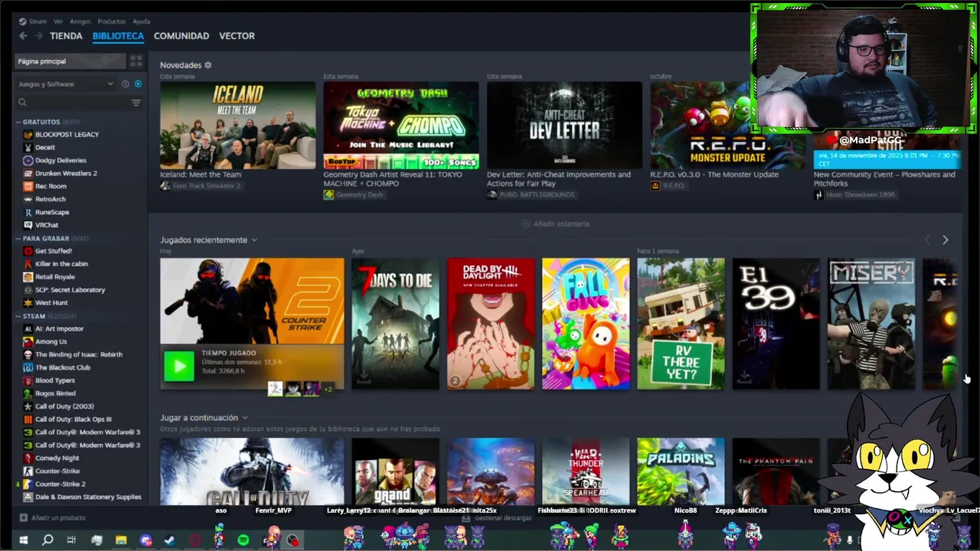Expand the Jugados recientemente shelf dropdown
The height and width of the screenshot is (551, 980).
[254, 240]
